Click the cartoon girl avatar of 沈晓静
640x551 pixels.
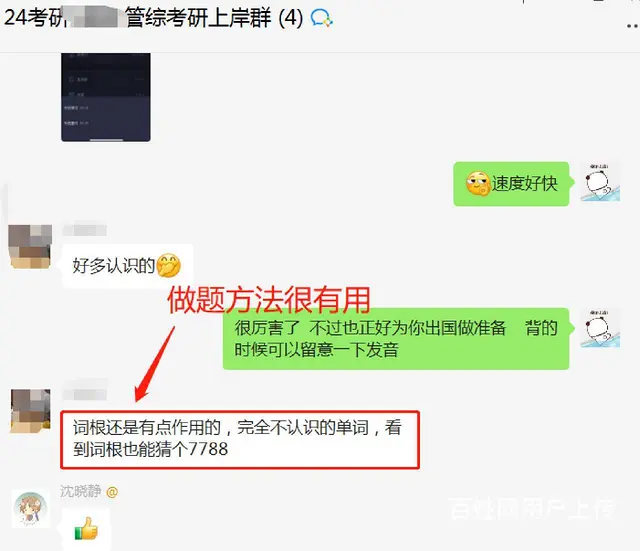[31, 509]
